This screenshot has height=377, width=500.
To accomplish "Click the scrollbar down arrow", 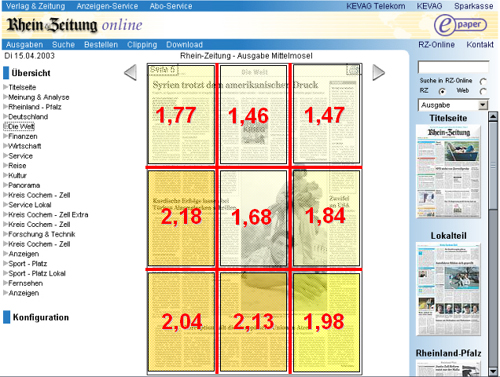I will [493, 371].
